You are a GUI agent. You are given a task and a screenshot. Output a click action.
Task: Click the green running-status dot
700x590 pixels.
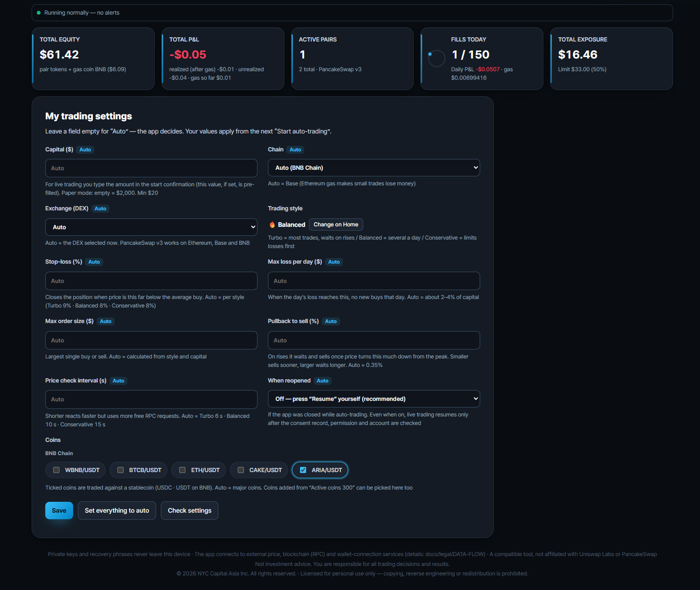pos(39,13)
